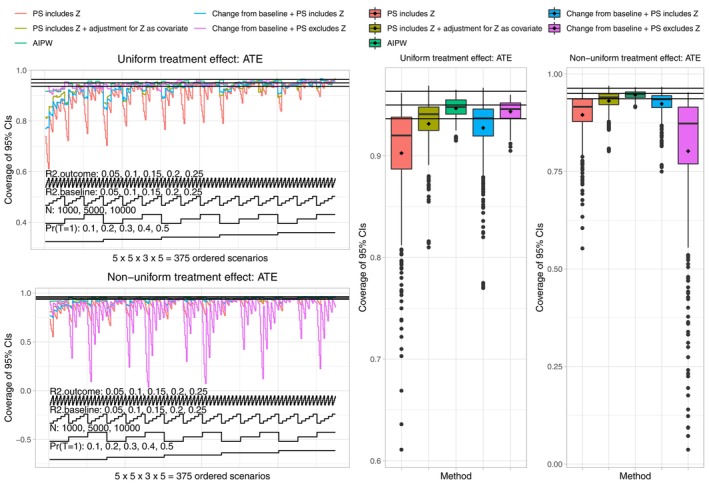The width and height of the screenshot is (709, 486).
Task: Click title 'Uniform treatment effect: ATE' of line chart
Action: (190, 59)
